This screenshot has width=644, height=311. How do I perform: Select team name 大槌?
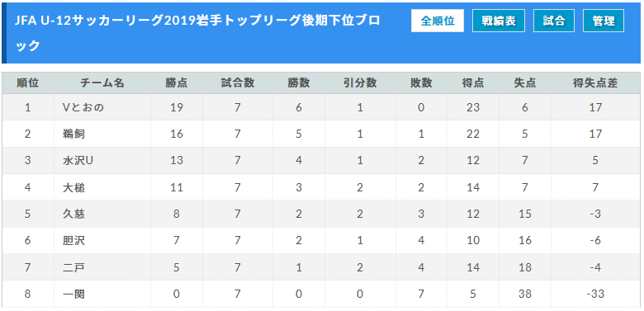click(73, 187)
